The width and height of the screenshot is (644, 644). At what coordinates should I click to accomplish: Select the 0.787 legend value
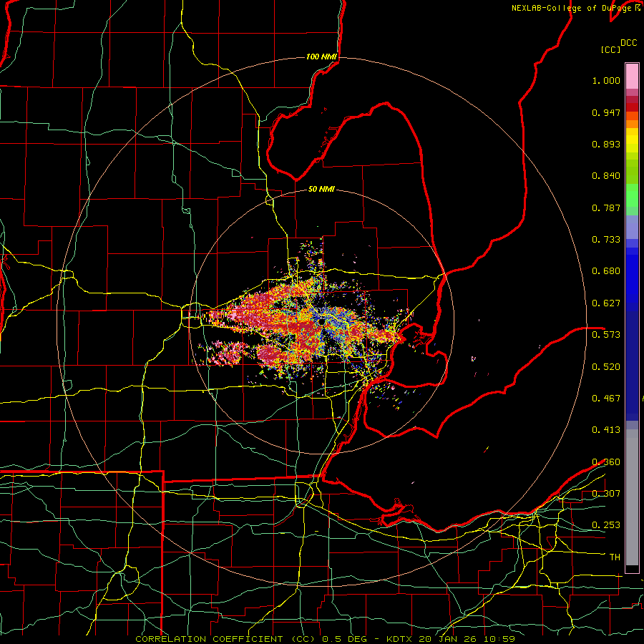(x=606, y=208)
